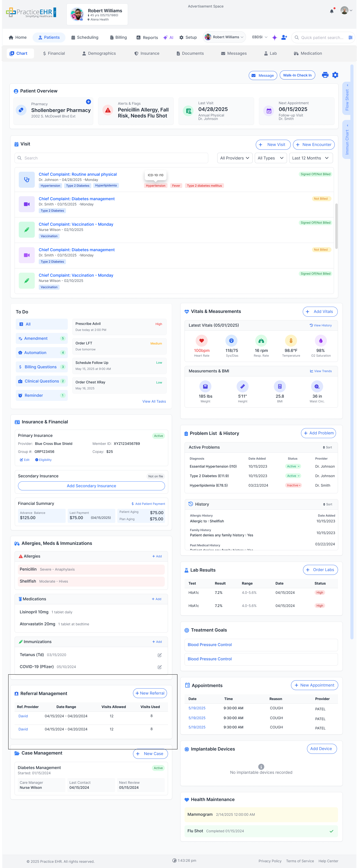362x868 pixels.
Task: Expand the Last 12 Months filter
Action: (x=310, y=158)
